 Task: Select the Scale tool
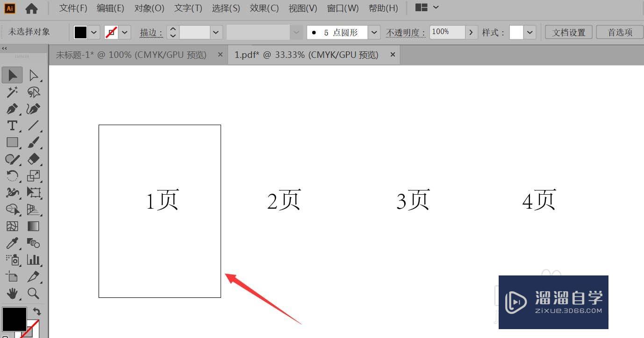[34, 176]
